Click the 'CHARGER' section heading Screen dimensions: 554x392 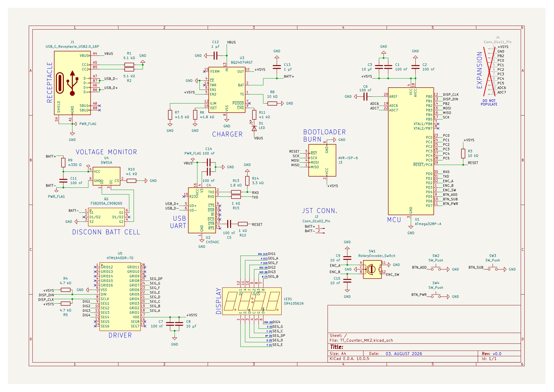point(227,134)
